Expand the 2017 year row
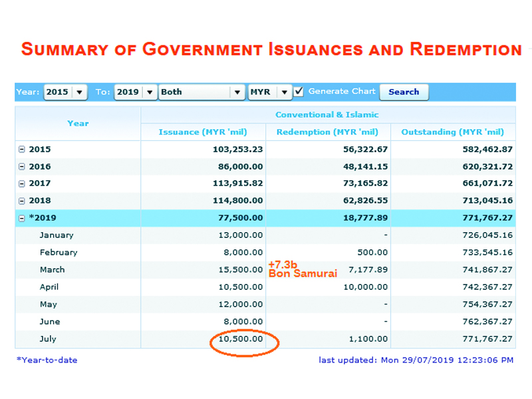This screenshot has height=399, width=532. pos(22,184)
